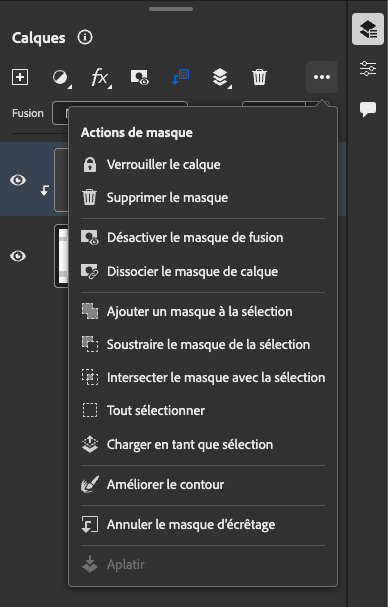Screen dimensions: 388x607
Task: Hide the selected top layer via its eye
Action: (18, 180)
